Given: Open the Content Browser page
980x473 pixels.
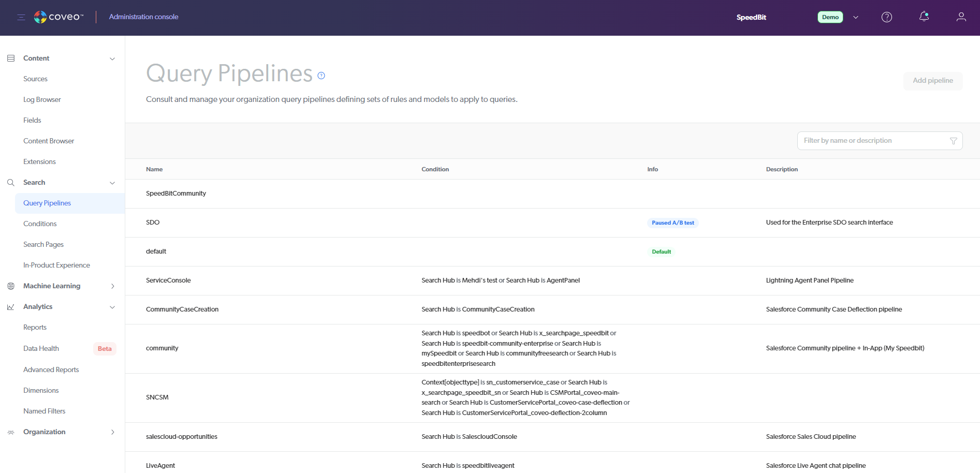Looking at the screenshot, I should [49, 141].
